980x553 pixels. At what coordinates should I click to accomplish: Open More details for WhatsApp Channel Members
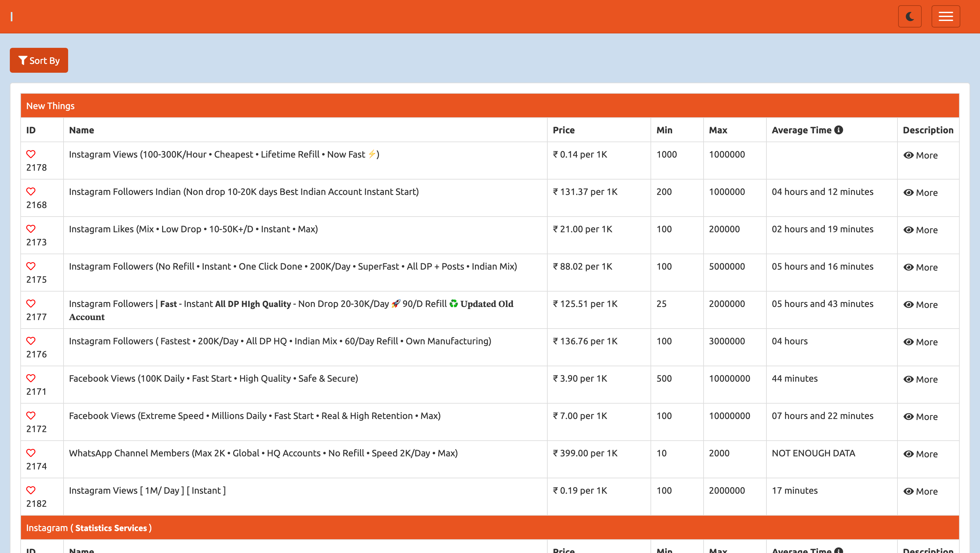coord(920,454)
